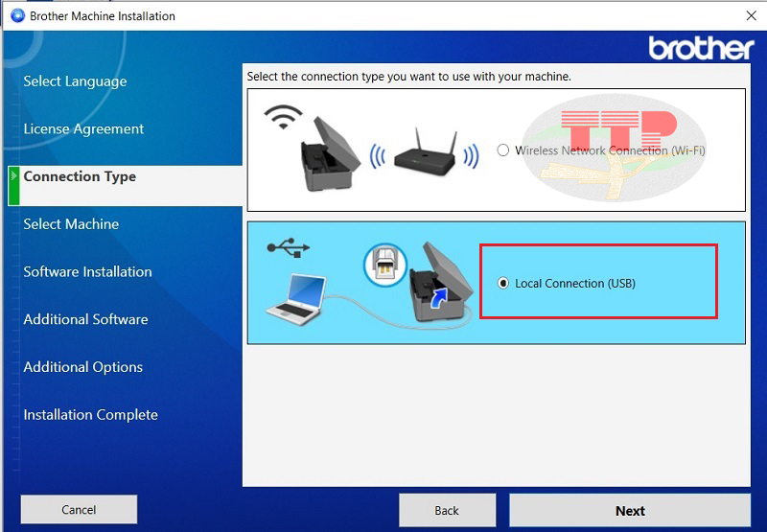Image resolution: width=767 pixels, height=532 pixels.
Task: Click the laptop illustration
Action: (296, 300)
